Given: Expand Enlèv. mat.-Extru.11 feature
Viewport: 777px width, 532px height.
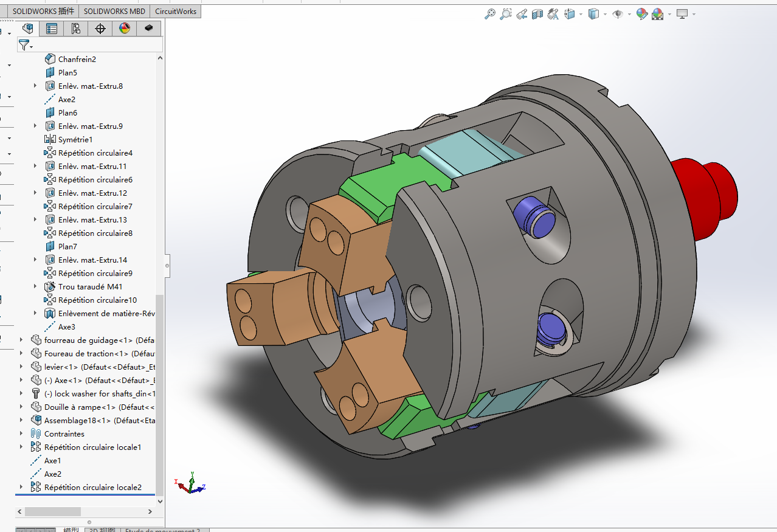Looking at the screenshot, I should [x=35, y=166].
